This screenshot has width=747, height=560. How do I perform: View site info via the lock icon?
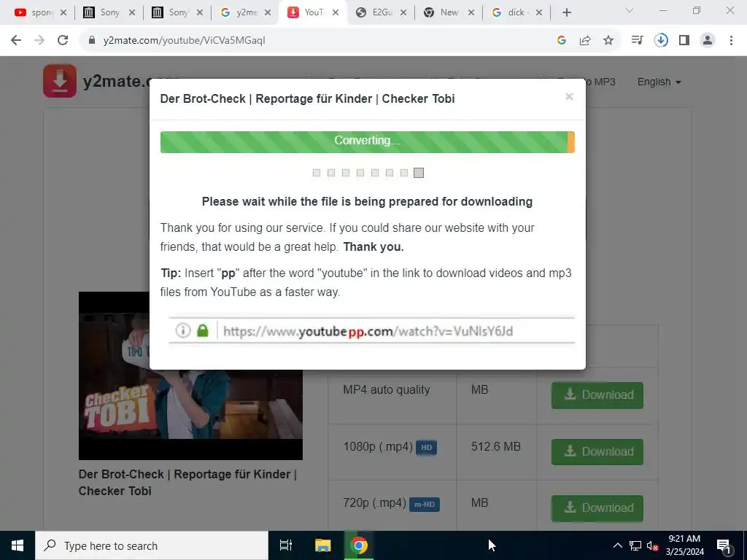[92, 41]
